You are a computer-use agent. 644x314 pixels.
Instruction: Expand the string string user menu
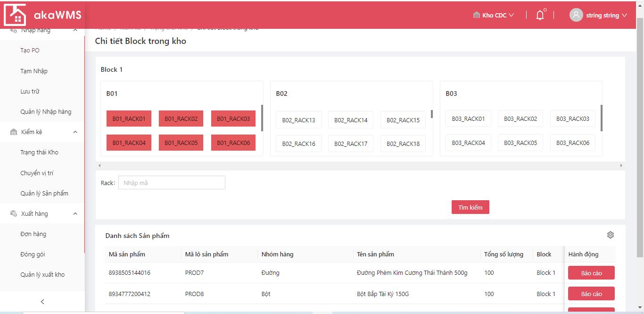(x=606, y=15)
